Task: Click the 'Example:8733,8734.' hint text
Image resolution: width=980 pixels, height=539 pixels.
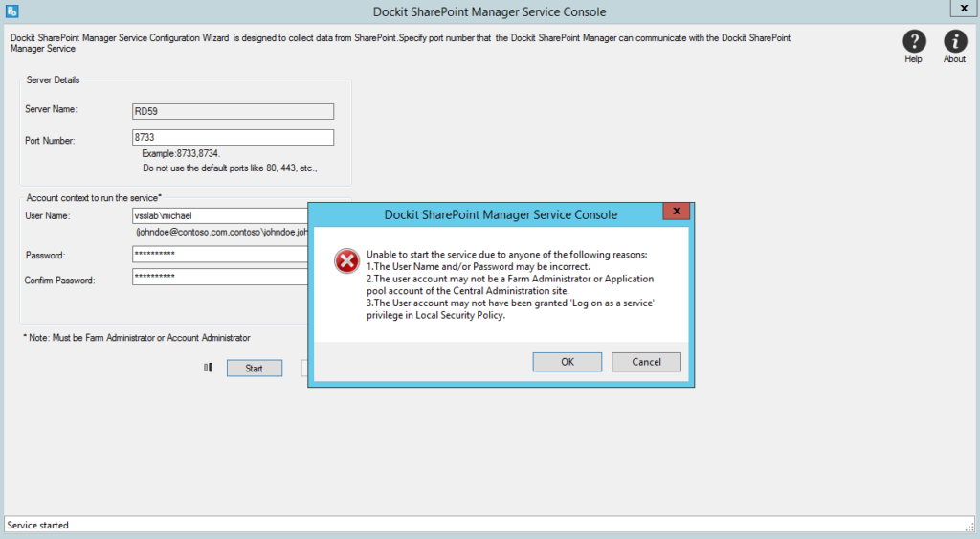Action: (181, 153)
